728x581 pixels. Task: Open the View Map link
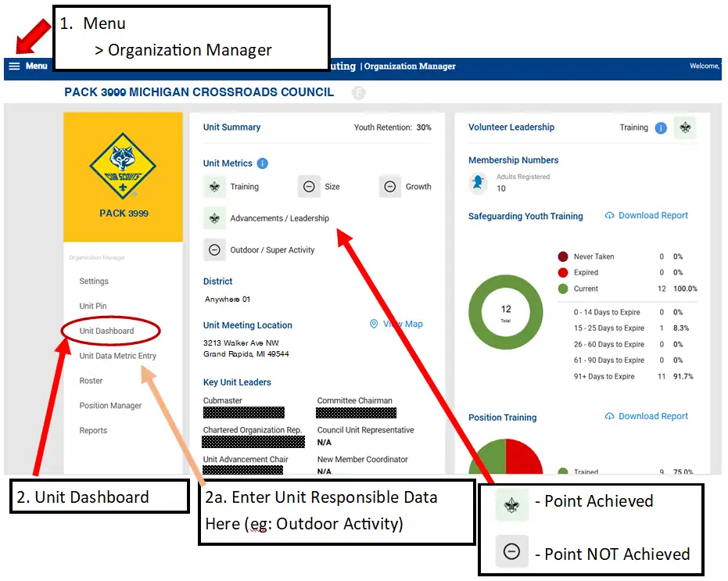click(x=396, y=324)
